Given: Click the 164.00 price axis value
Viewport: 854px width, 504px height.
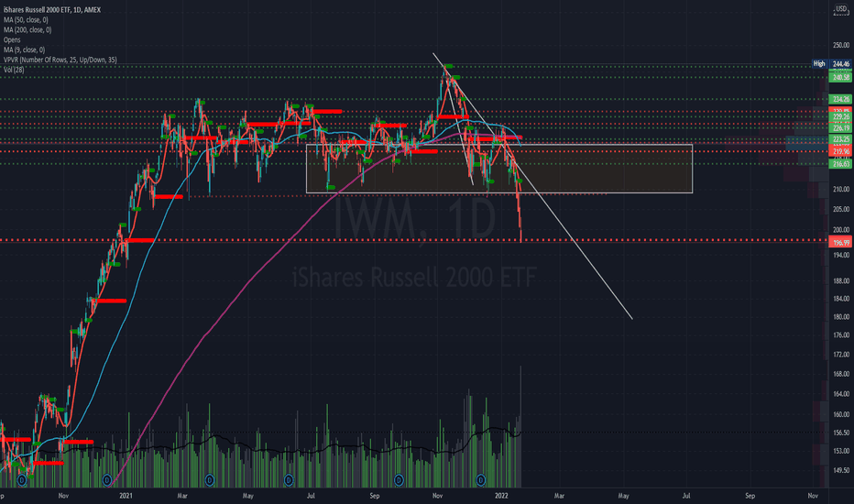Looking at the screenshot, I should (841, 394).
